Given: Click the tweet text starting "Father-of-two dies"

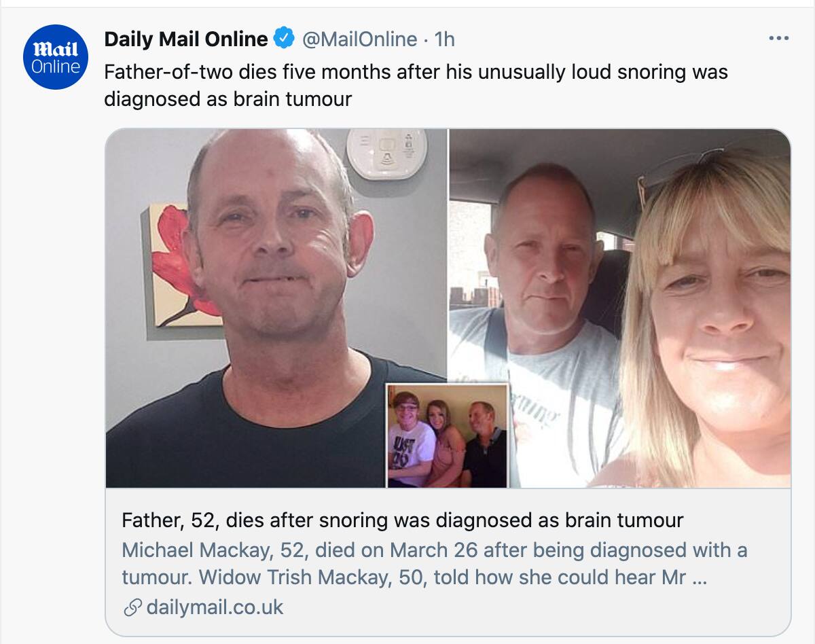Looking at the screenshot, I should click(x=416, y=85).
